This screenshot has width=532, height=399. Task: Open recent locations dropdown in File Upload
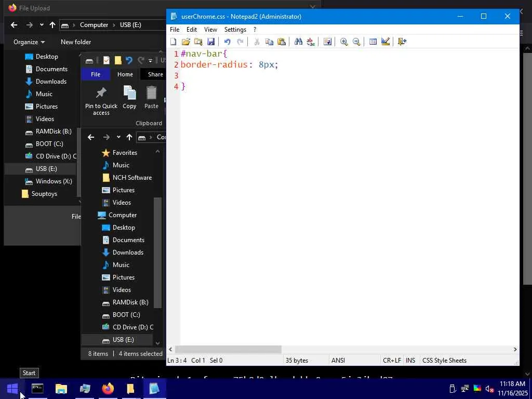click(42, 25)
